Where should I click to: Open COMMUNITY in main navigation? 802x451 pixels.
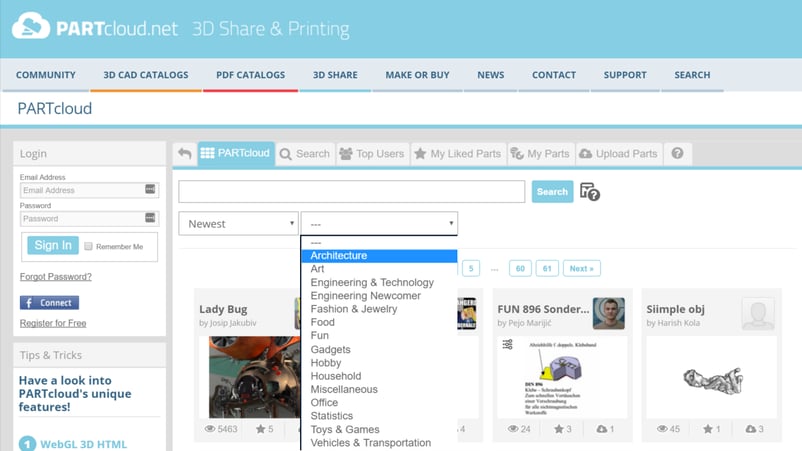46,75
